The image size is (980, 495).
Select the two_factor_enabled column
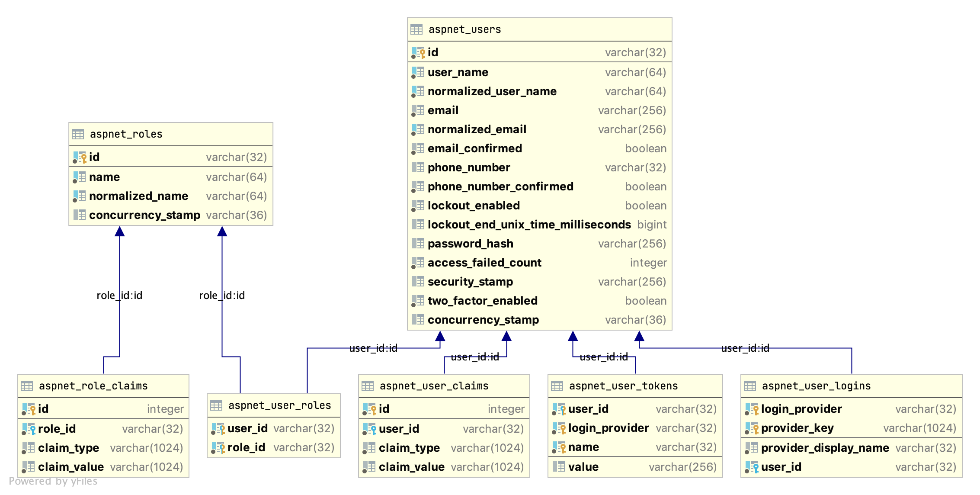click(482, 301)
